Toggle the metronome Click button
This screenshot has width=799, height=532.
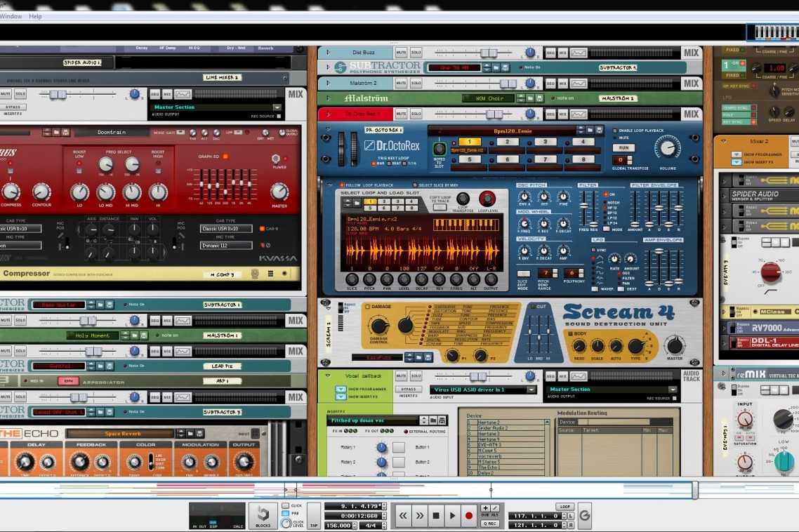coord(285,505)
